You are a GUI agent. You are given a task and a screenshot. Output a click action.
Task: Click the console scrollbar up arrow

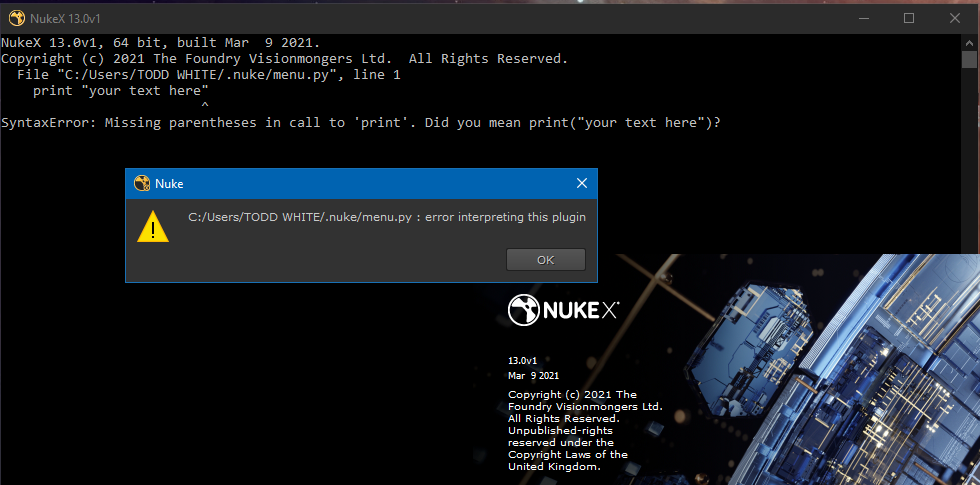pyautogui.click(x=969, y=42)
